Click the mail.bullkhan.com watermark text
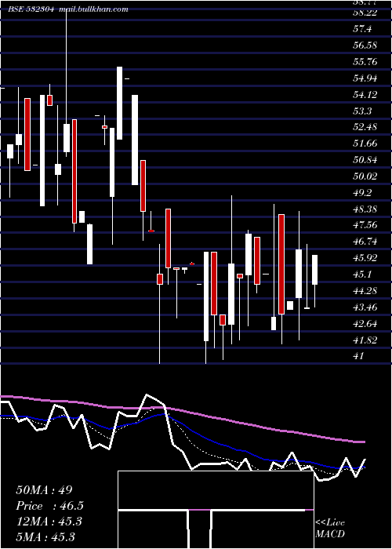The width and height of the screenshot is (392, 549). [x=93, y=9]
